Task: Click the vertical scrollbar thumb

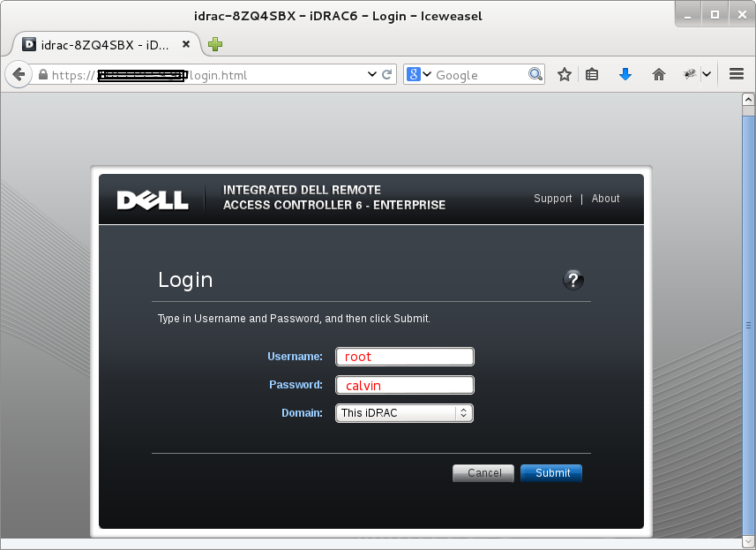Action: click(748, 325)
